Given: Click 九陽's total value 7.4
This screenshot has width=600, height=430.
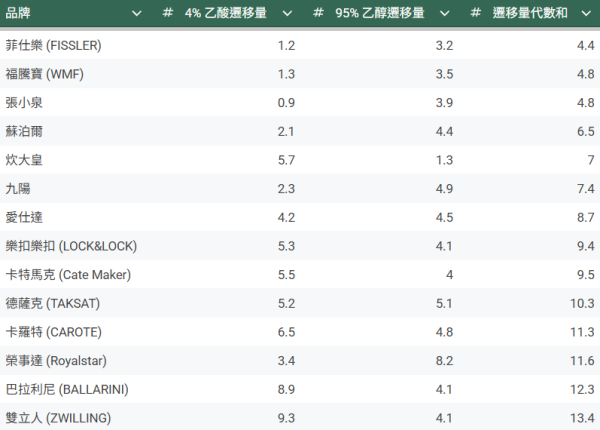Looking at the screenshot, I should pos(586,188).
